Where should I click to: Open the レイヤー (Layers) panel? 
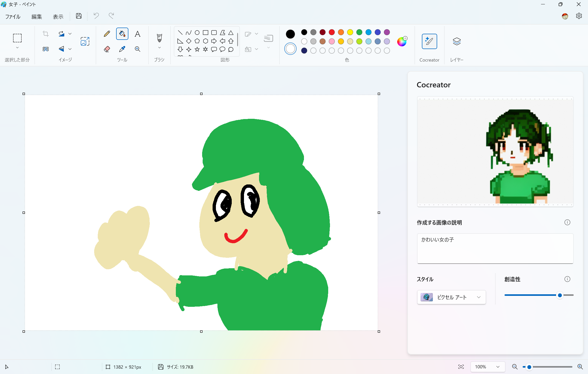tap(457, 41)
